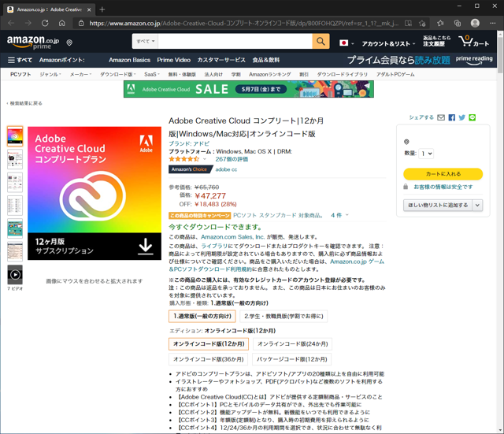Screen dimensions: 504x434
Task: Open the search category すべて dropdown
Action: click(x=145, y=41)
